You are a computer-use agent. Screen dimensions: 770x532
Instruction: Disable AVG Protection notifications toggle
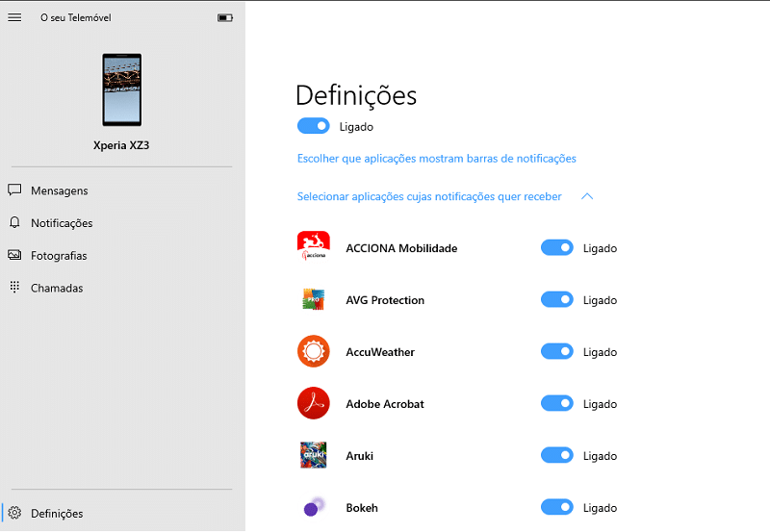click(557, 299)
